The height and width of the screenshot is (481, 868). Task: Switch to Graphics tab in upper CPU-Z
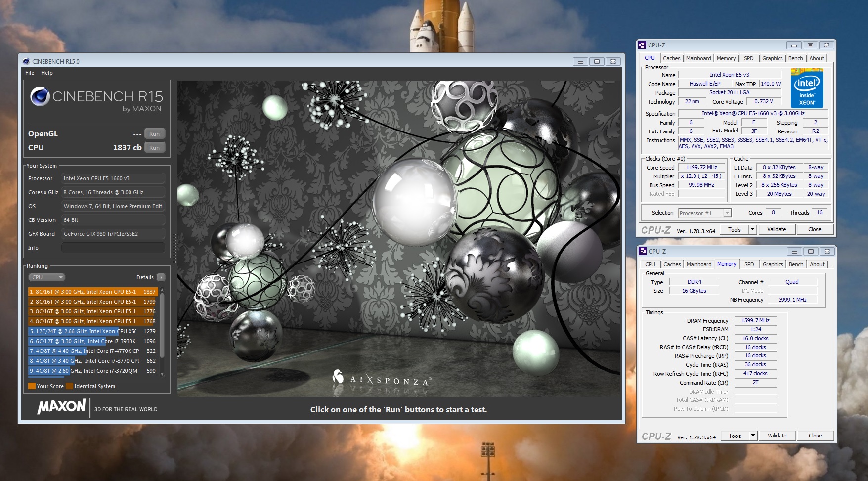pyautogui.click(x=772, y=58)
